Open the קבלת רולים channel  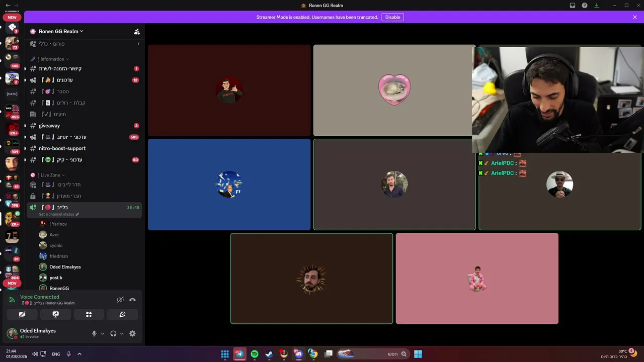click(x=84, y=103)
